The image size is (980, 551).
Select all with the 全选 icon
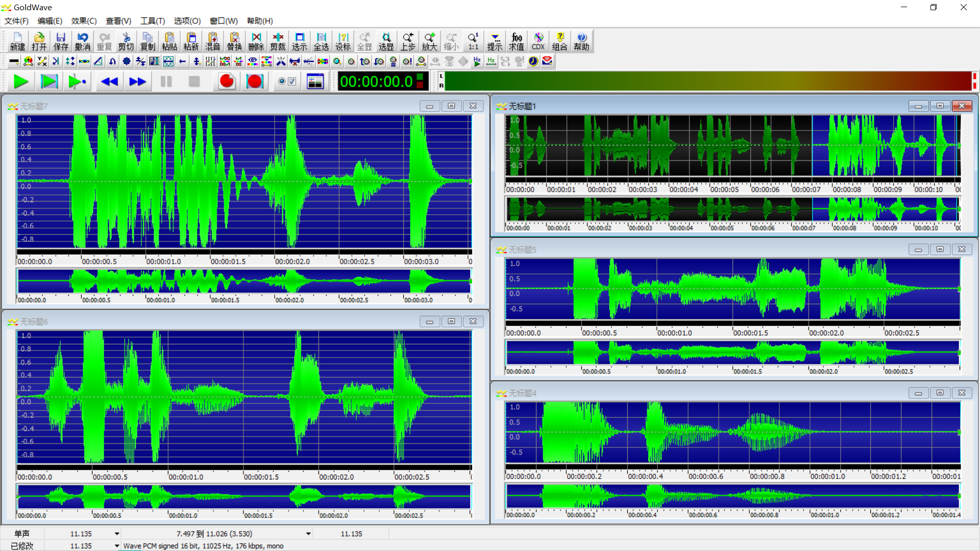click(x=321, y=41)
